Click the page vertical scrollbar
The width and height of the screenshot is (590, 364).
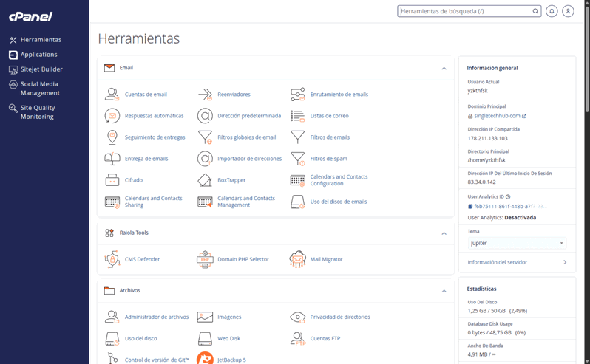coord(587,60)
